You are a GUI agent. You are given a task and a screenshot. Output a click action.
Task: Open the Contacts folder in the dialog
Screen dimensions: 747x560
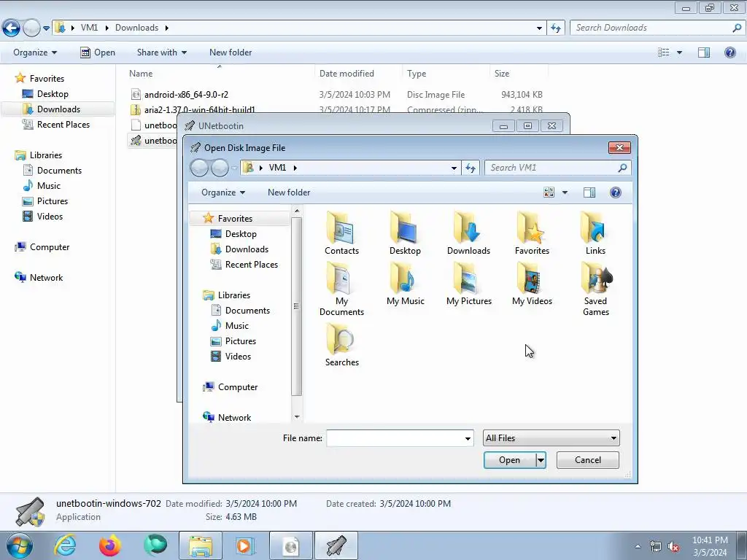pyautogui.click(x=341, y=233)
